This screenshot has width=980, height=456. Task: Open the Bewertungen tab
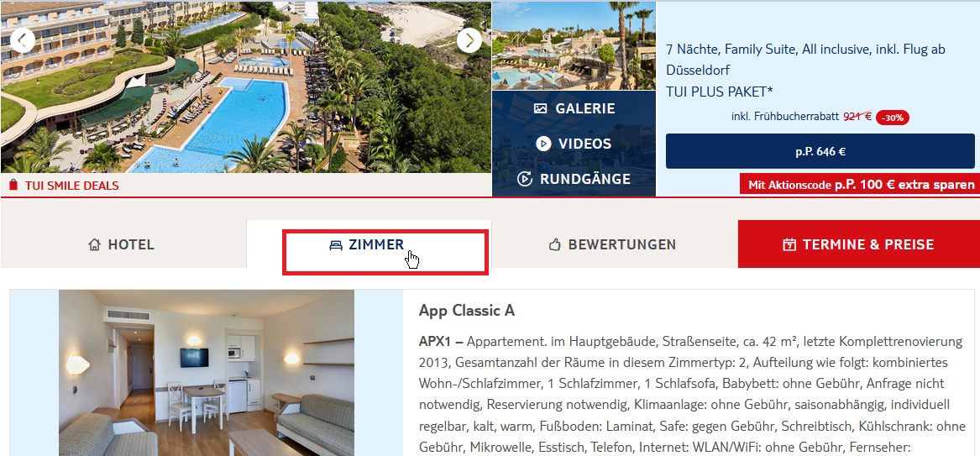coord(615,244)
